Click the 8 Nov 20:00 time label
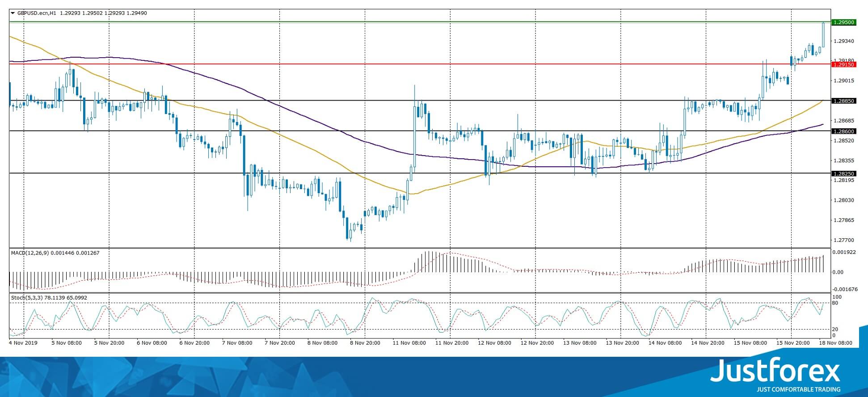This screenshot has height=397, width=868. [365, 343]
